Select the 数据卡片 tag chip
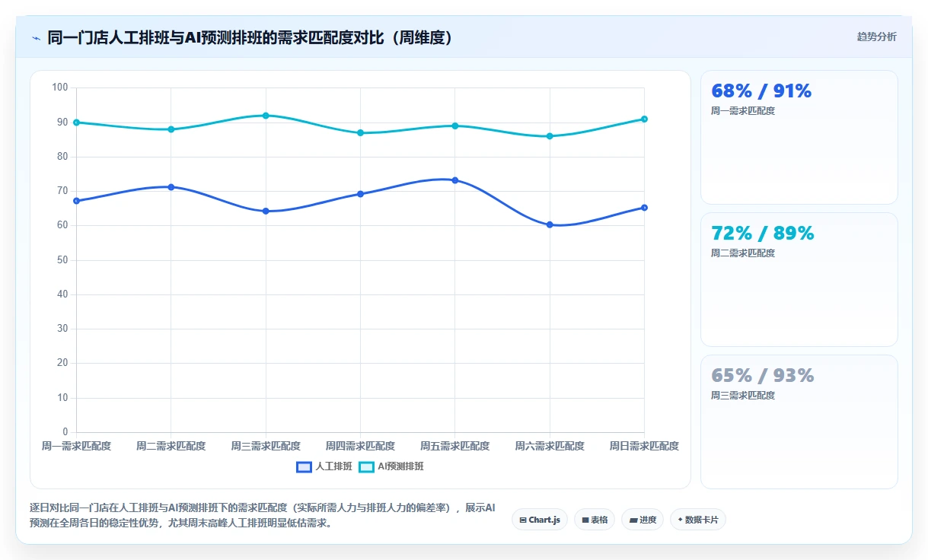This screenshot has width=928, height=560. (698, 520)
